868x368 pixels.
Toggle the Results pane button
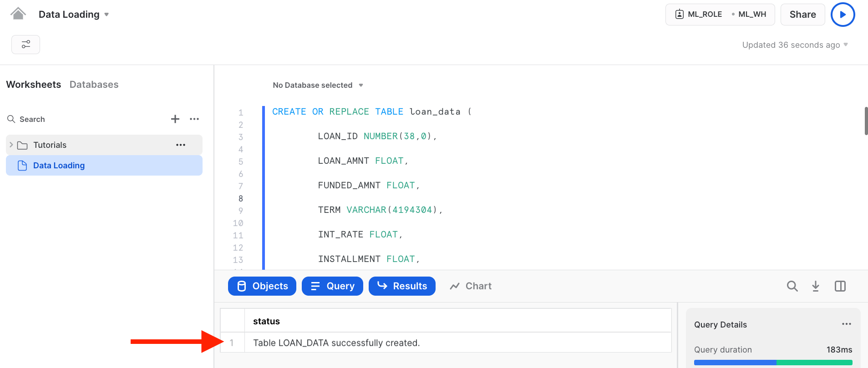tap(402, 286)
